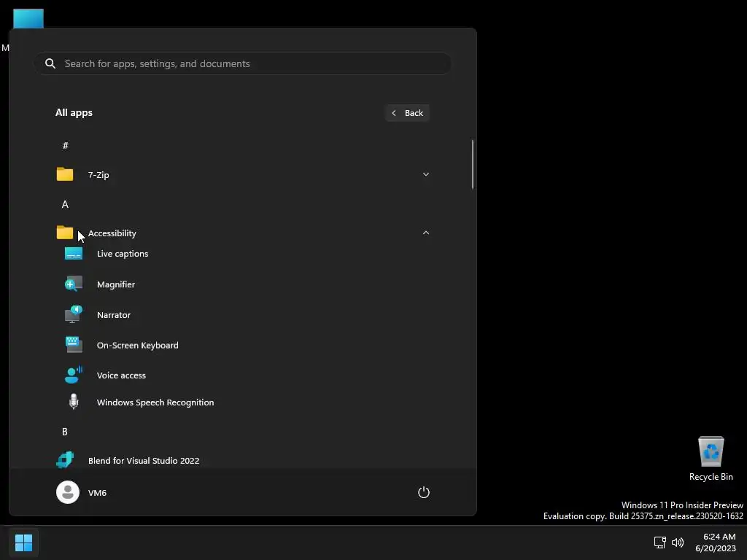Click the search apps input field

[242, 63]
